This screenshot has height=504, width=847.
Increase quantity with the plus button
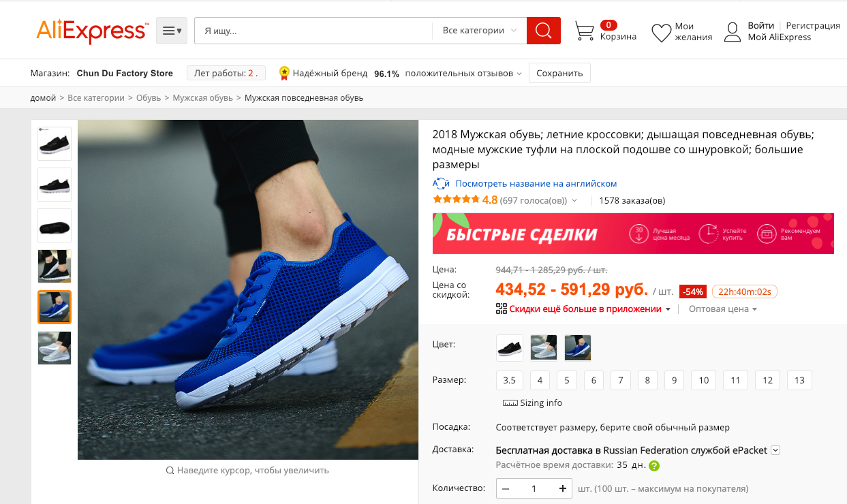pyautogui.click(x=563, y=488)
